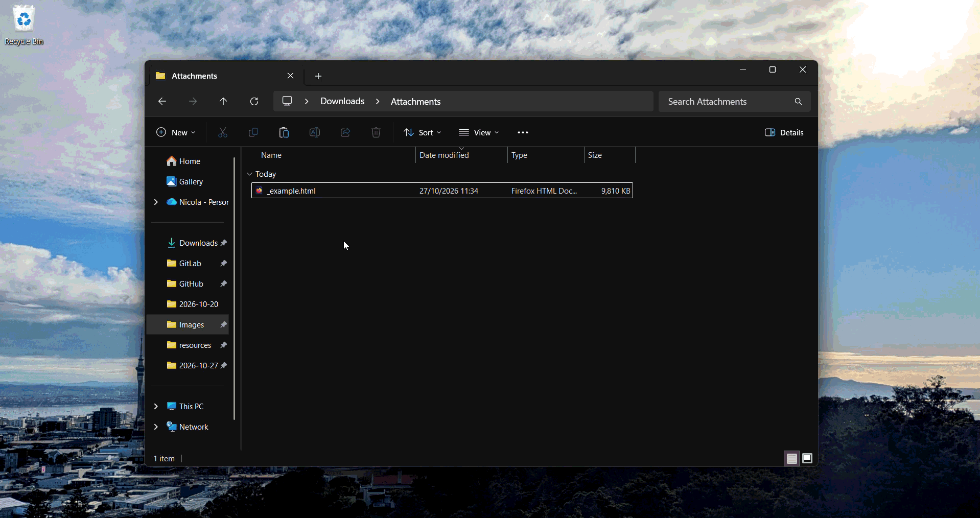Click the Paste clipboard icon

[x=284, y=132]
